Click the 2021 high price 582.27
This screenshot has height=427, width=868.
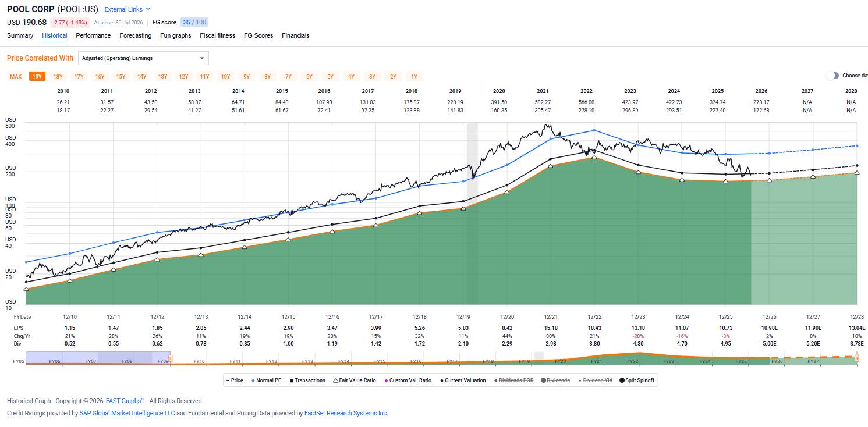(543, 102)
